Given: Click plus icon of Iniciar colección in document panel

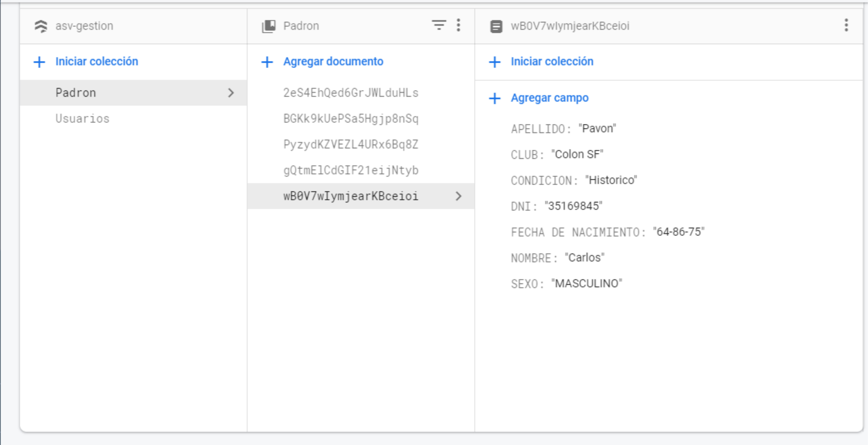Looking at the screenshot, I should coord(495,62).
